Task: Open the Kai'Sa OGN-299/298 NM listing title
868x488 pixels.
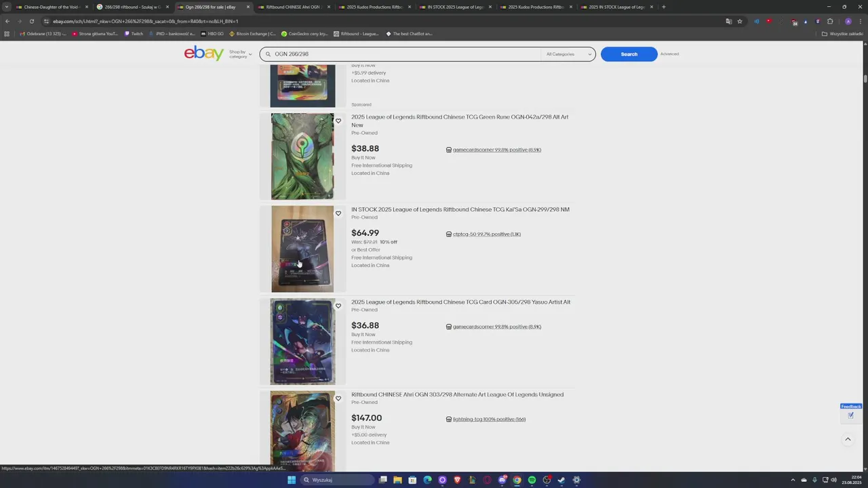Action: [x=460, y=209]
